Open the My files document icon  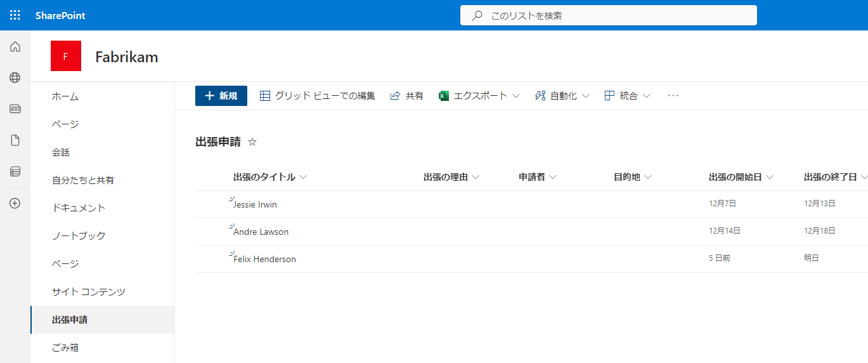[x=15, y=140]
